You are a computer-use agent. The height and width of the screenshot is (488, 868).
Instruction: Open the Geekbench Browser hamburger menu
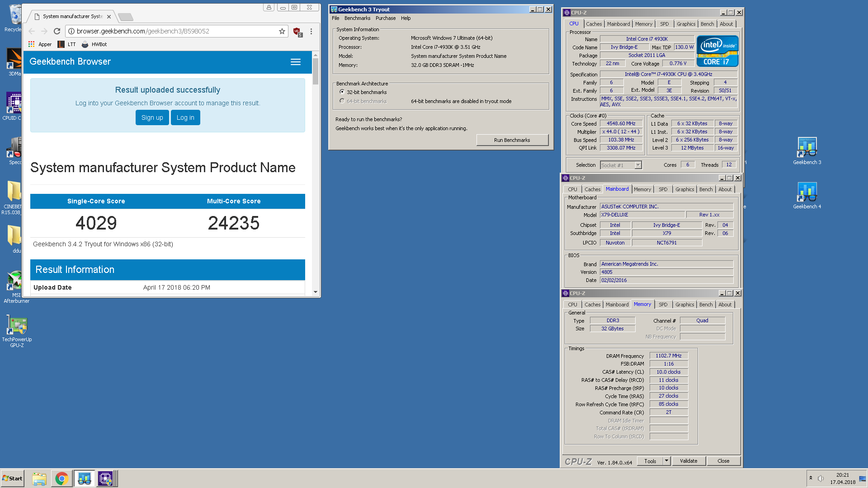296,62
